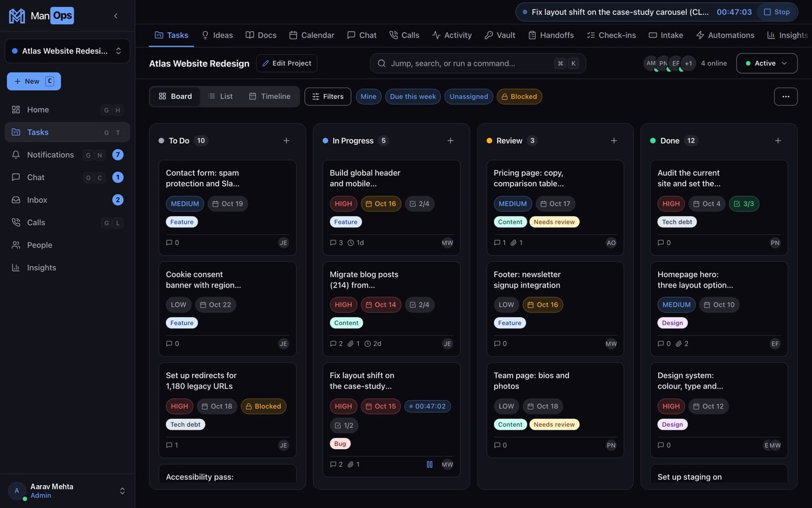Open the Intake tab
812x508 pixels.
(666, 35)
